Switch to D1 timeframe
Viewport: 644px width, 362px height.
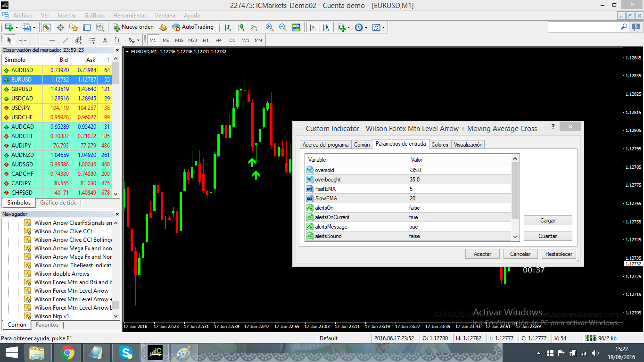point(232,40)
